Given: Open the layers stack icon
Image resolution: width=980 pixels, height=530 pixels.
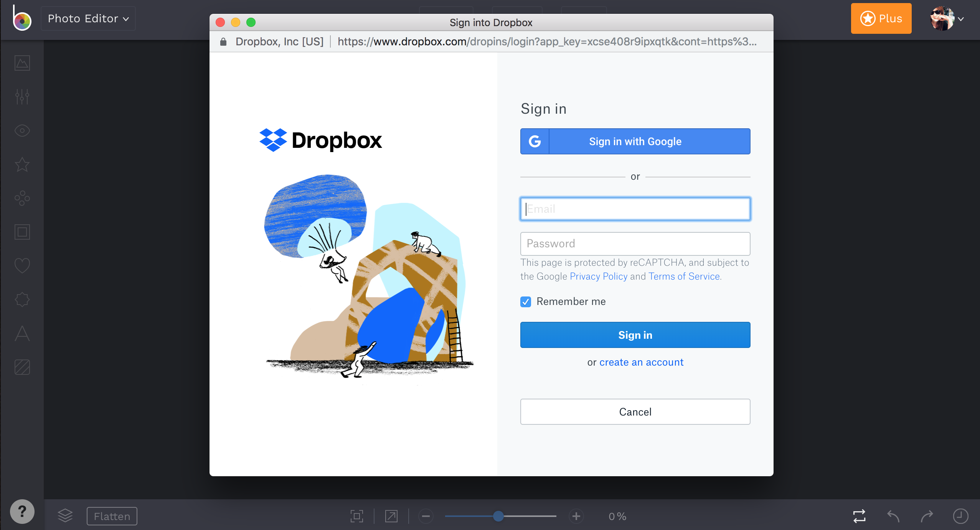Looking at the screenshot, I should pos(65,516).
